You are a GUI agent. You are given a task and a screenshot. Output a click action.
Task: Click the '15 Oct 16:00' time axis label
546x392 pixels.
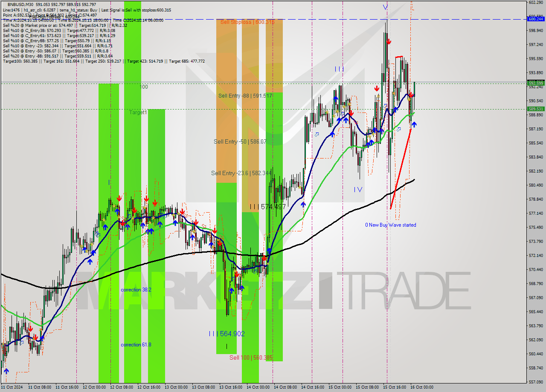point(394,387)
